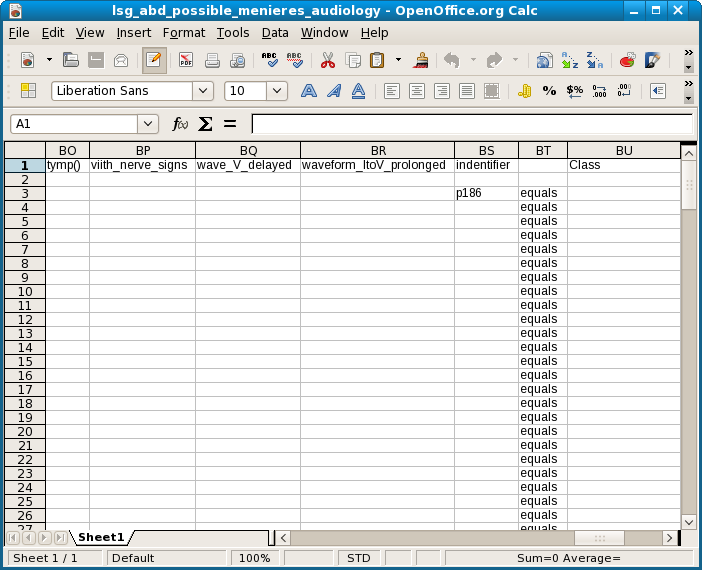Click the formula input line
This screenshot has width=702, height=570.
click(470, 124)
